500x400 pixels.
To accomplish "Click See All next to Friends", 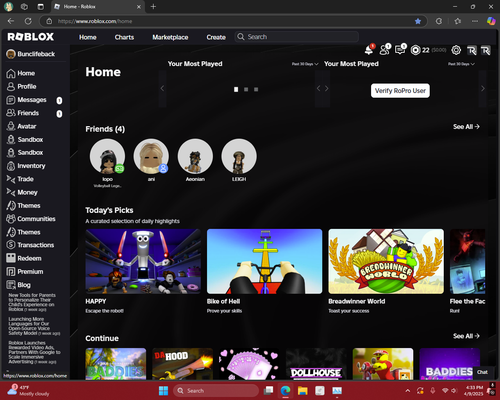I will point(466,127).
